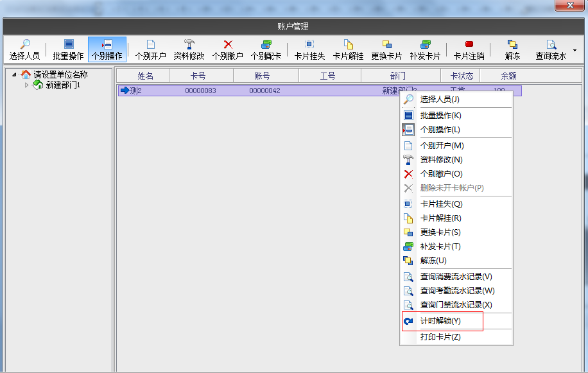This screenshot has width=588, height=373.
Task: Click the 资料修改 hammer icon in toolbar
Action: 189,49
